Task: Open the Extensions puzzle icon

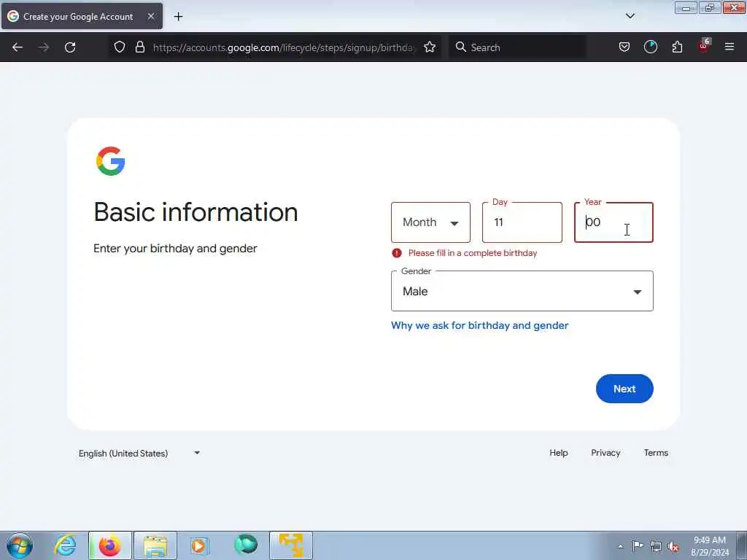Action: (677, 47)
